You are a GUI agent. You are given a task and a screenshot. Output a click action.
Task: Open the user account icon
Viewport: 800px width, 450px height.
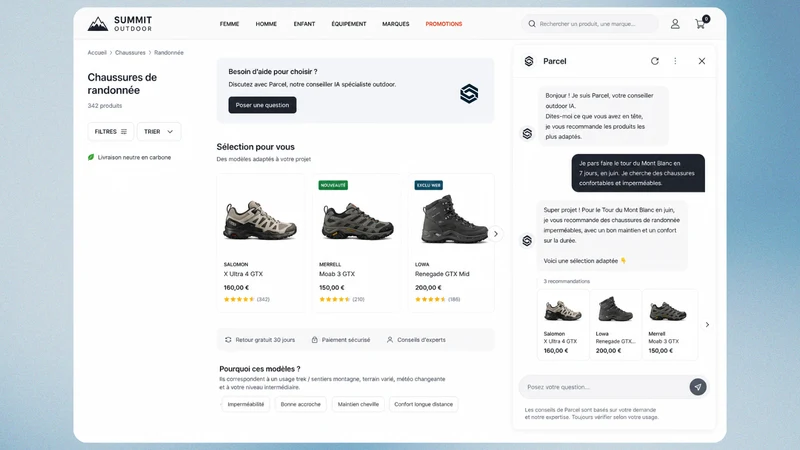675,24
